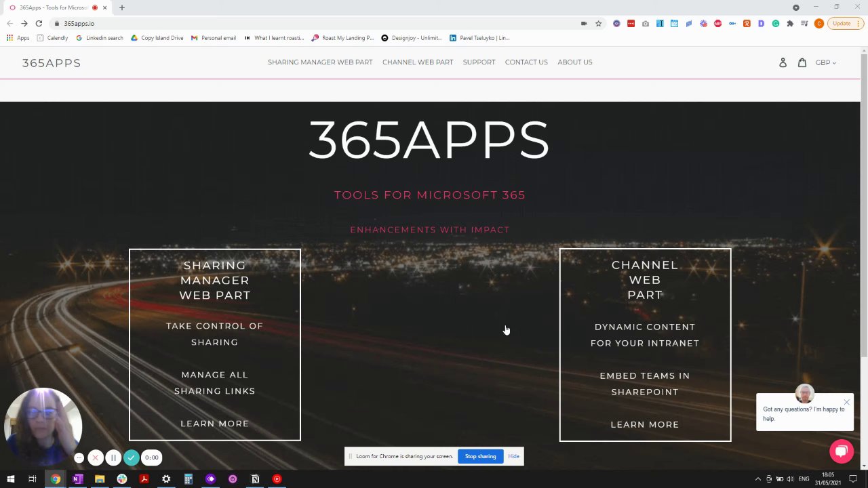Open the Chrome Extensions puzzle icon

coord(790,24)
